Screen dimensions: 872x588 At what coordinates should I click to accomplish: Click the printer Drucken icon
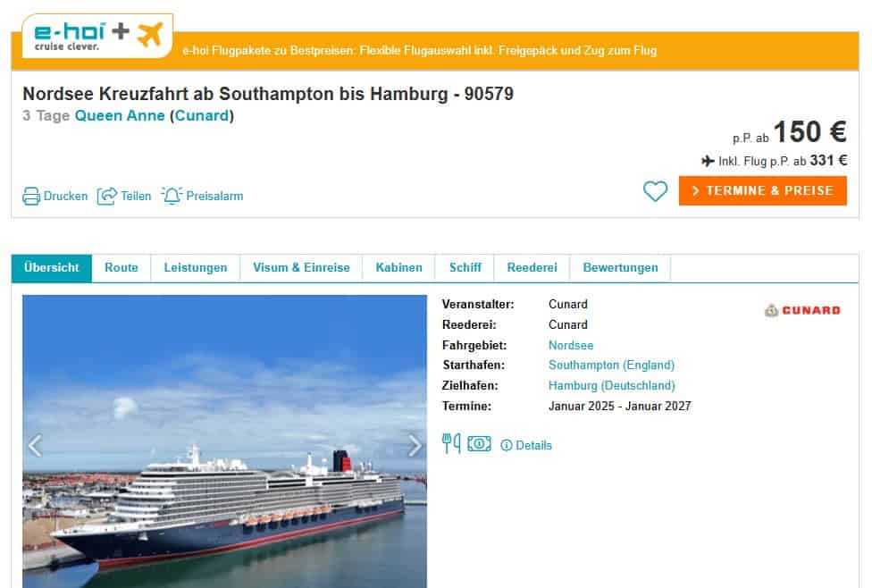coord(31,197)
